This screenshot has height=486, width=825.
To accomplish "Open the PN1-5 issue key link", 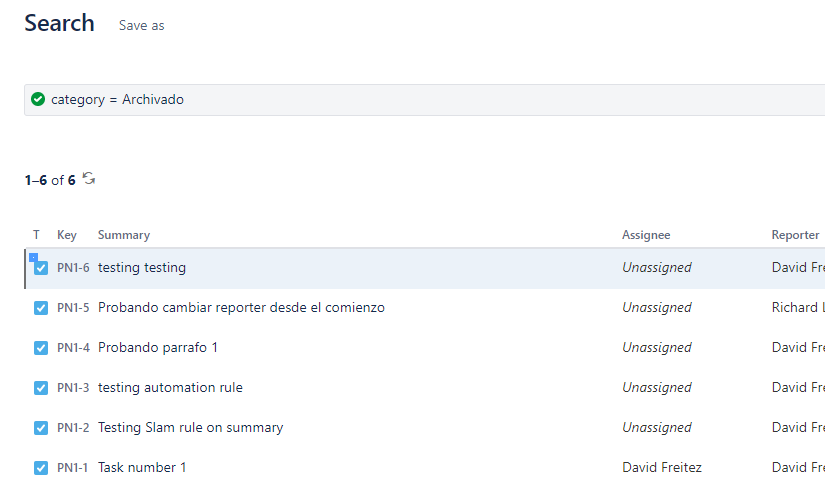I will pyautogui.click(x=73, y=308).
